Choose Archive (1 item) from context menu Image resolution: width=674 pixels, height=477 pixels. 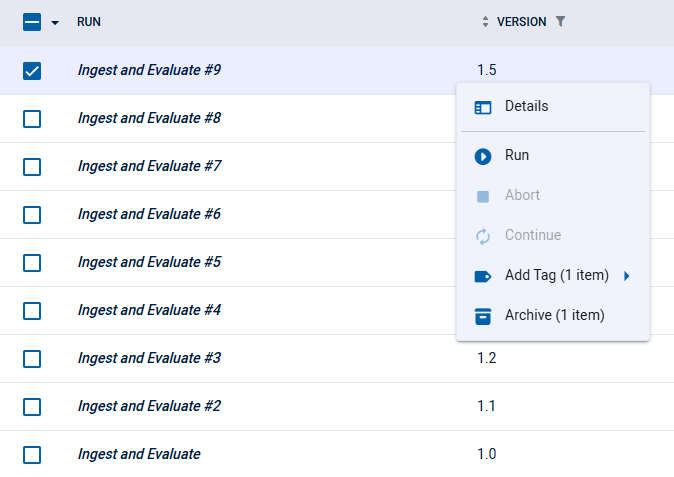(x=554, y=316)
